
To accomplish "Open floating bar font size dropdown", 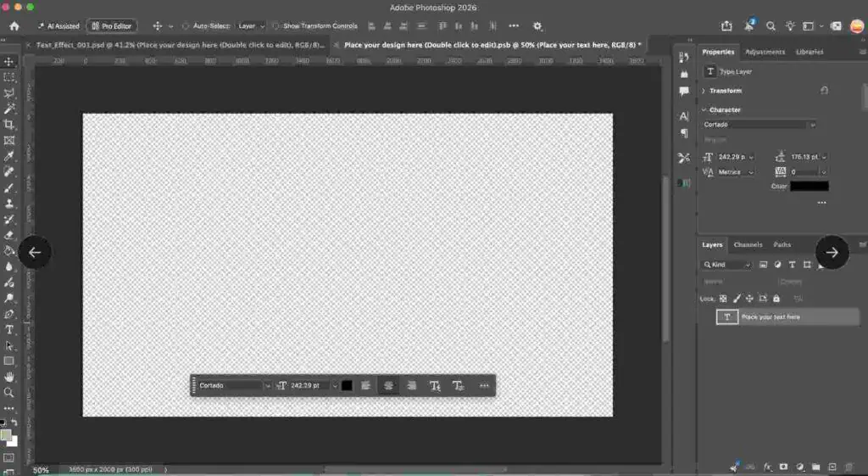I will [335, 386].
